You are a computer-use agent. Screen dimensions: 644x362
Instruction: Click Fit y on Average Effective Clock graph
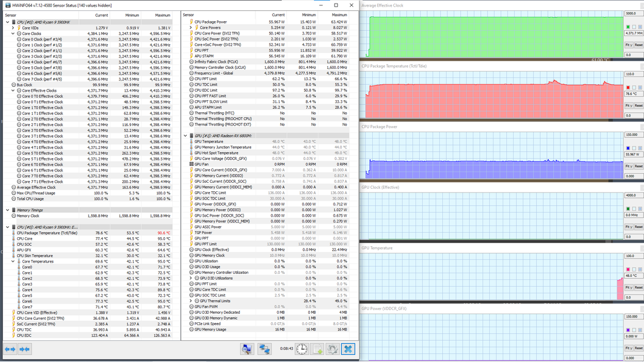pos(629,45)
